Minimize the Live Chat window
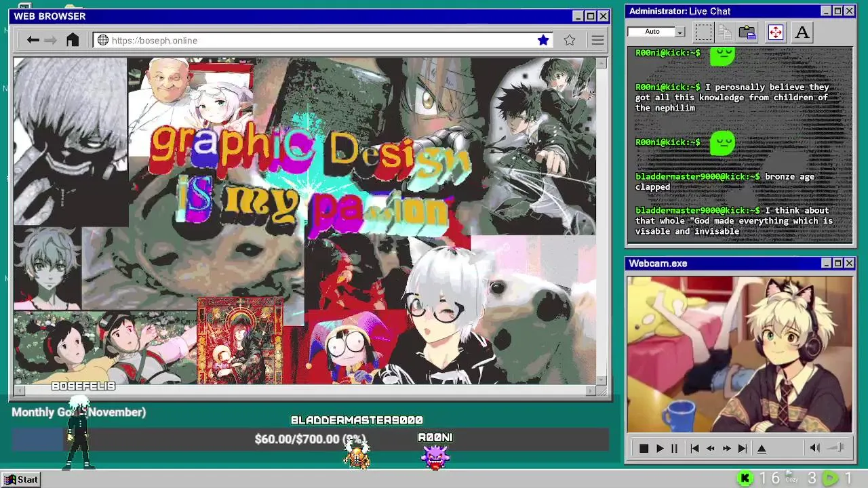 (x=826, y=11)
